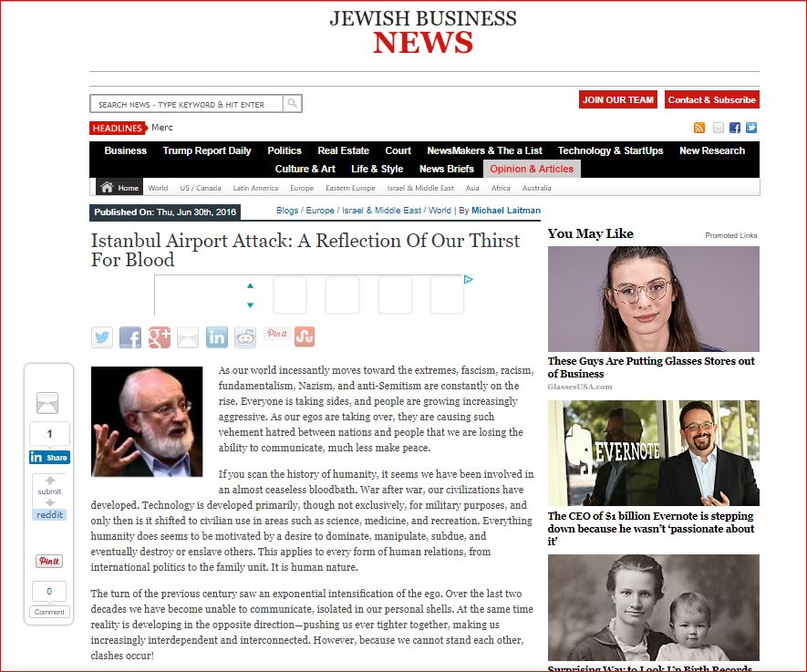807x672 pixels.
Task: Click the email envelope icon in floating sidebar
Action: 47,402
